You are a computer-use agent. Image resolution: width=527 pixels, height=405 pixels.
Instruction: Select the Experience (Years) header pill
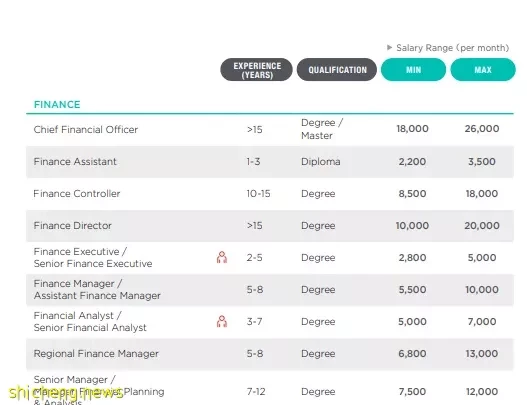[256, 70]
